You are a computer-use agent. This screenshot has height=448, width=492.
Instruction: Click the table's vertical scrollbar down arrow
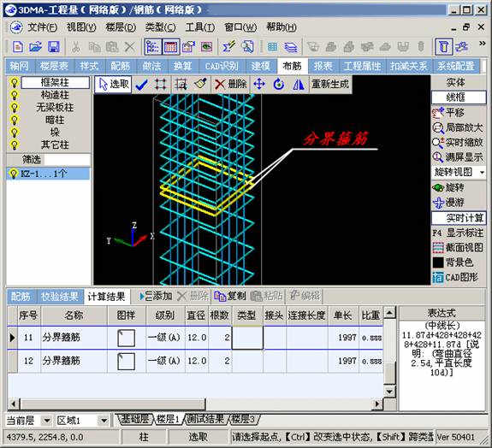tap(389, 392)
